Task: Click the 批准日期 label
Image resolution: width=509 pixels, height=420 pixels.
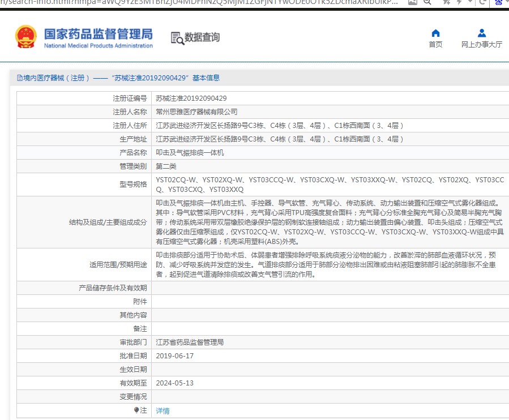Action: pos(133,356)
